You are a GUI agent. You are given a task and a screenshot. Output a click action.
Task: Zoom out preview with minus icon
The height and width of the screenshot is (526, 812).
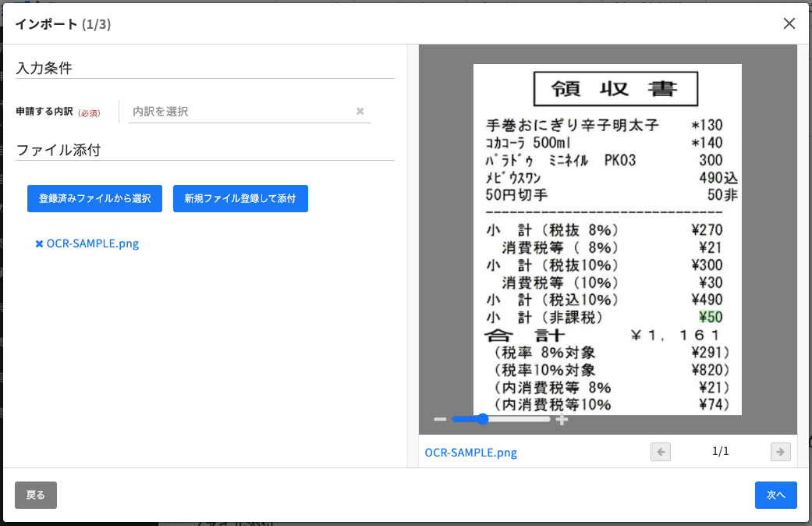pyautogui.click(x=440, y=419)
